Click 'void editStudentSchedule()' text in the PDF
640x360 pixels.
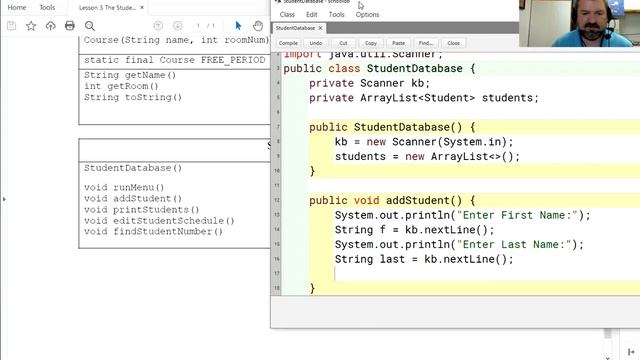click(159, 220)
